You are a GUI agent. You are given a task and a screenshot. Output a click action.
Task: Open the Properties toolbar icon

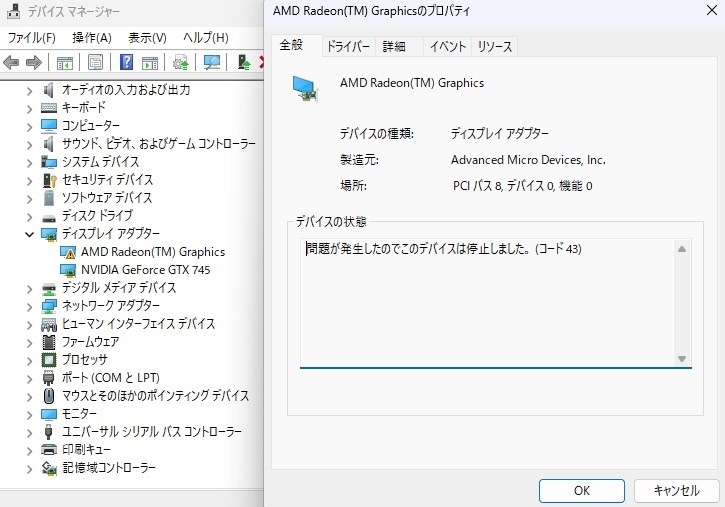[x=95, y=62]
